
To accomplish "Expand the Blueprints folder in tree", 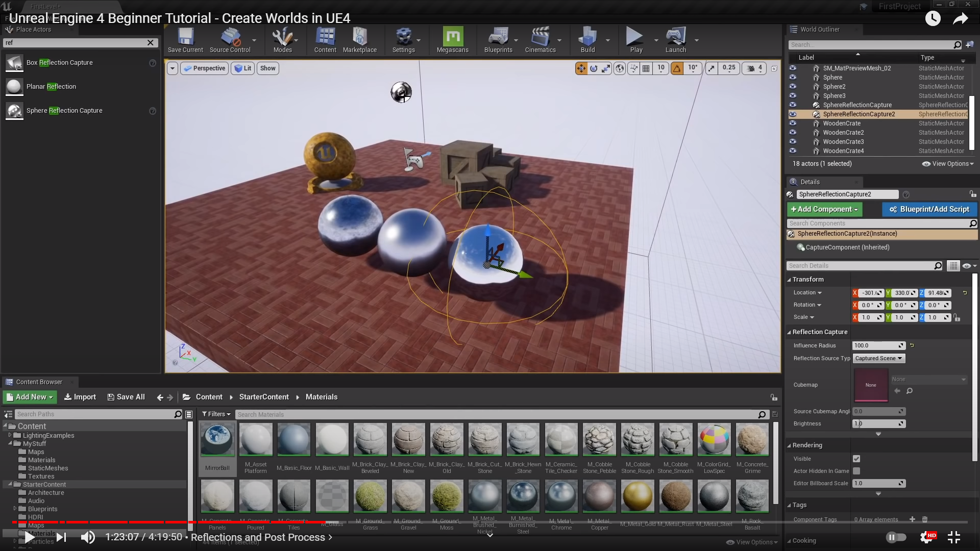I will (x=15, y=509).
